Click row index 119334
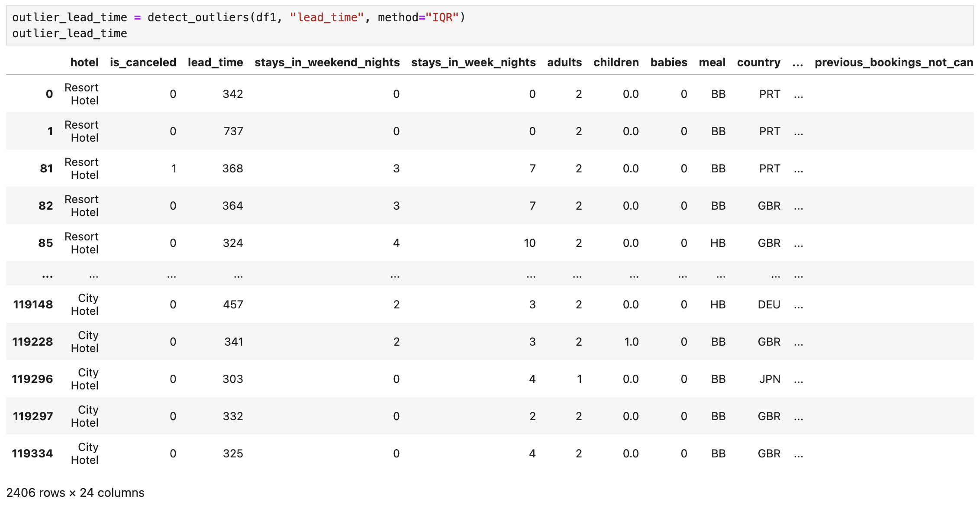Screen dimensions: 980x512 32,454
